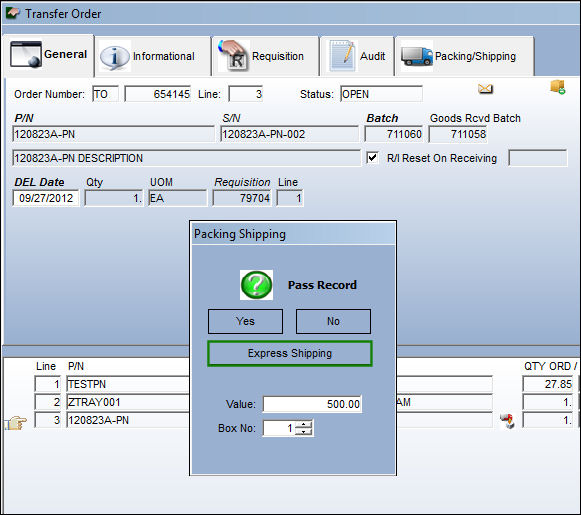This screenshot has height=515, width=581.
Task: Click the DEL Date label
Action: click(39, 182)
